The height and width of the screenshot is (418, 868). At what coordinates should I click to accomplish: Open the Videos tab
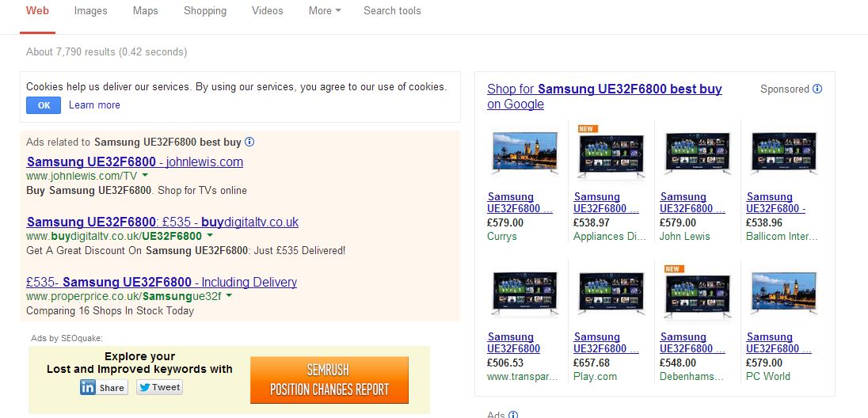[x=268, y=10]
